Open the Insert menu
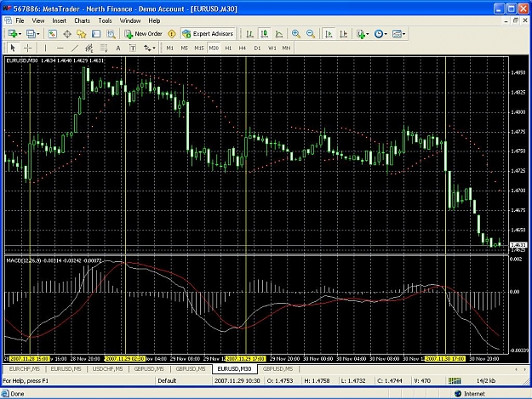 (x=59, y=20)
